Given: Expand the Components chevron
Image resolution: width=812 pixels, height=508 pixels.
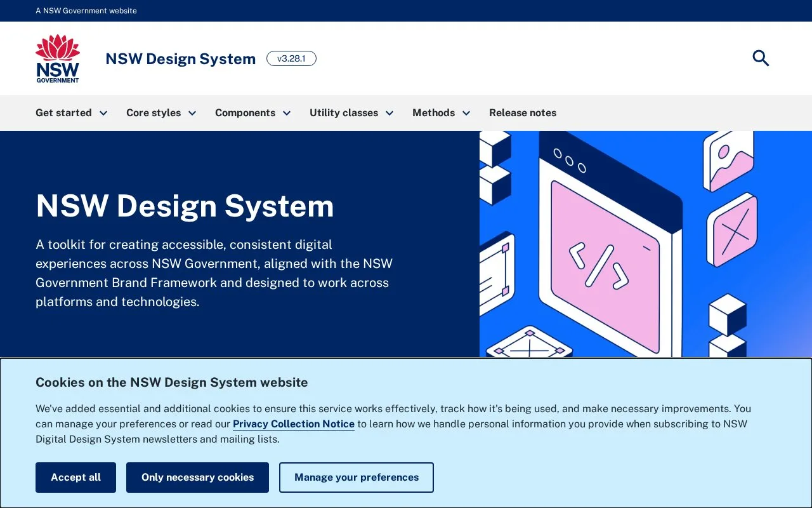Looking at the screenshot, I should tap(287, 113).
